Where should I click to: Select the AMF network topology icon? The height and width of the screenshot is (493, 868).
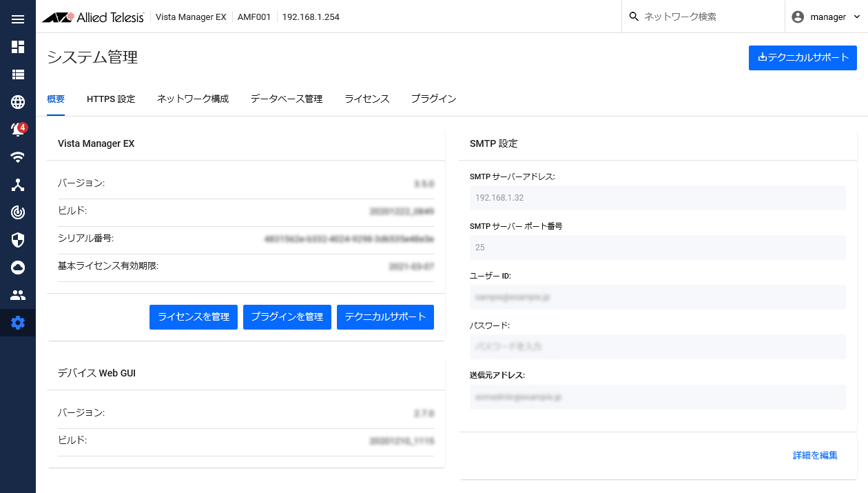[18, 184]
